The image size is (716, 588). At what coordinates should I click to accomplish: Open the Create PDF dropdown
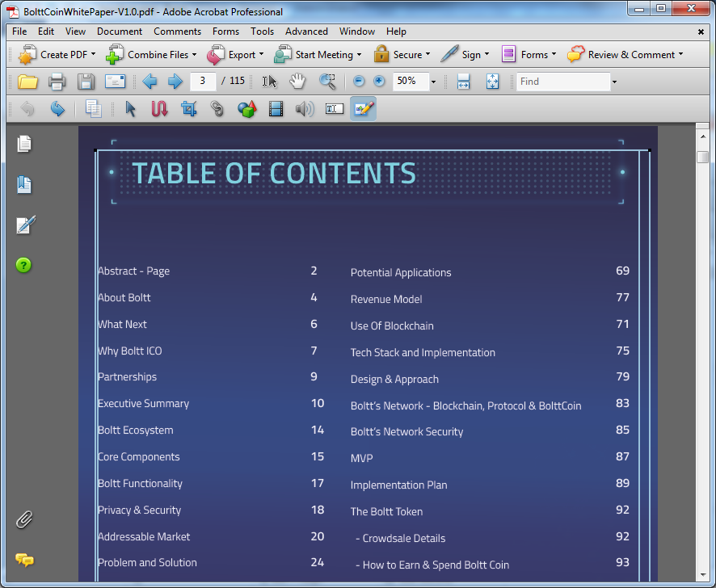(x=57, y=55)
